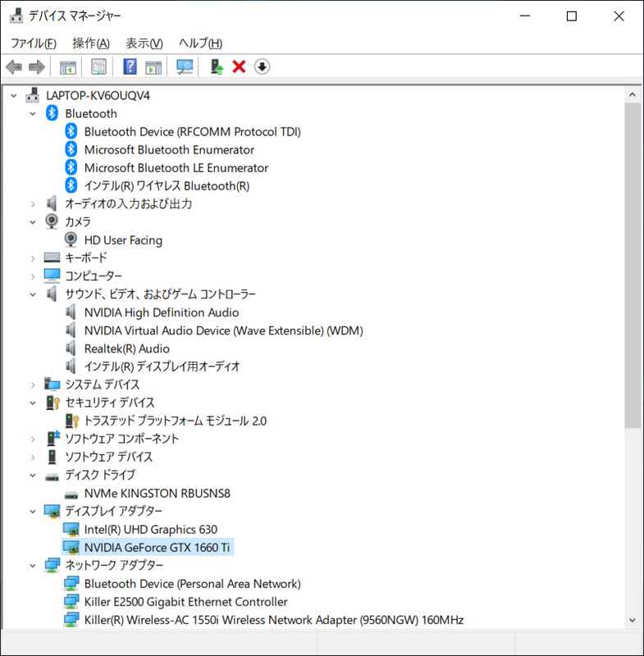Click the scrollbar down arrow
The image size is (644, 656).
point(633,620)
